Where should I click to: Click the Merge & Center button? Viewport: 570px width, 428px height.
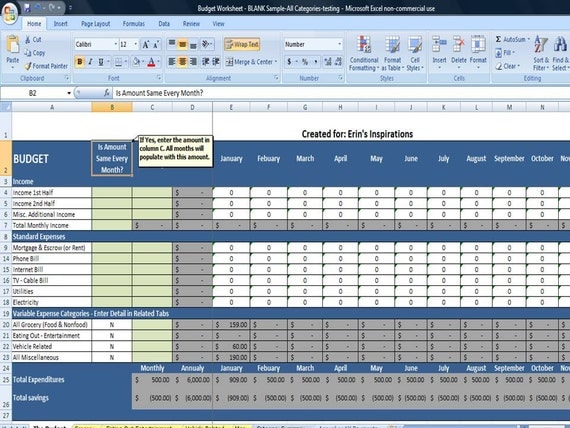click(251, 62)
